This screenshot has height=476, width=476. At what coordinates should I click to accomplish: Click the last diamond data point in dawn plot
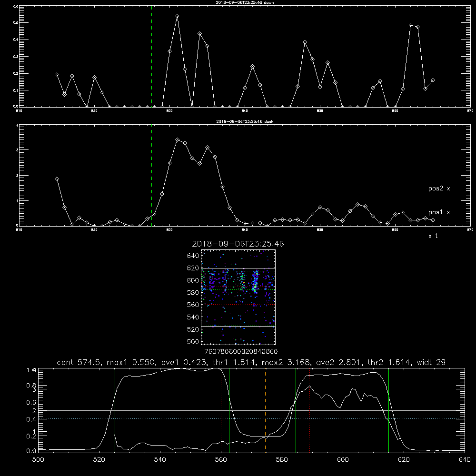(x=433, y=80)
